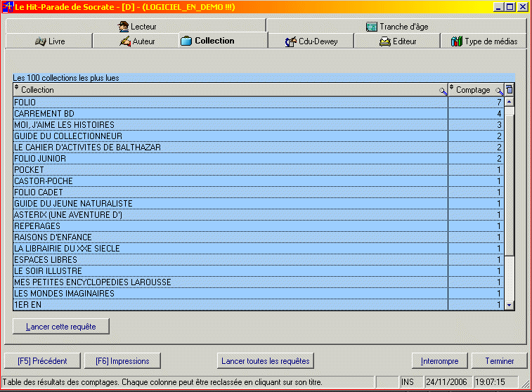Select LA LIBRAIRIE DU XXE SIECLE row
The height and width of the screenshot is (392, 532).
point(258,248)
